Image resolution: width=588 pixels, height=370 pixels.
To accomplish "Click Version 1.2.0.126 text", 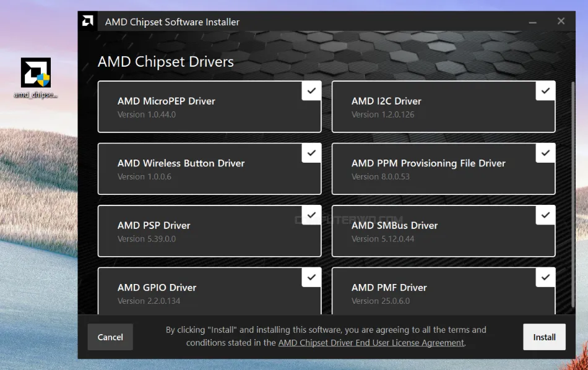I will (383, 114).
